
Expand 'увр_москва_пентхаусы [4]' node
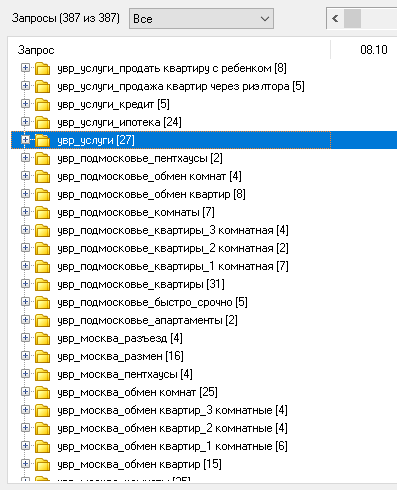point(25,374)
